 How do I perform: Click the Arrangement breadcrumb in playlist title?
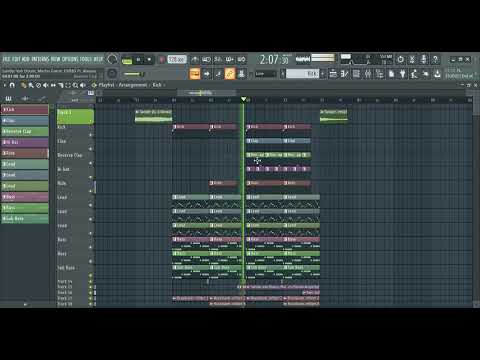point(133,85)
